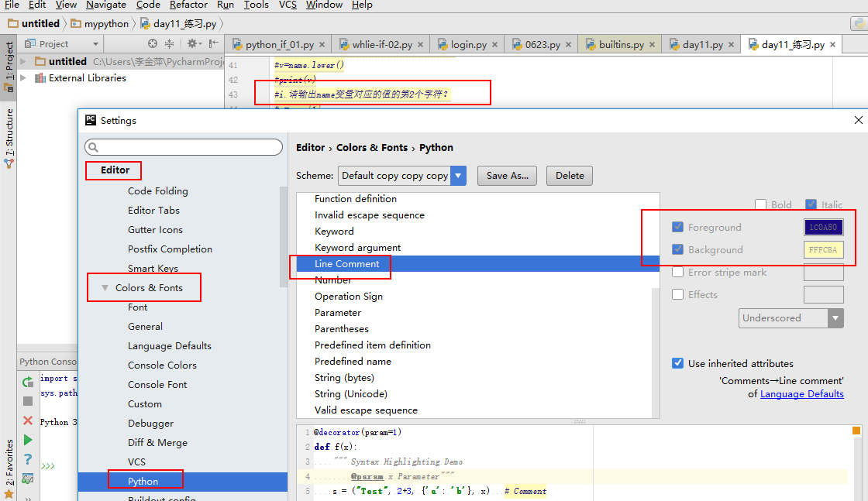Close the login.py tab

point(494,45)
